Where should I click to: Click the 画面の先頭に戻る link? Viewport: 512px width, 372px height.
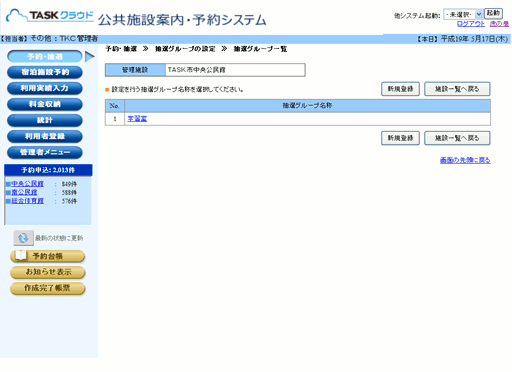click(x=465, y=160)
